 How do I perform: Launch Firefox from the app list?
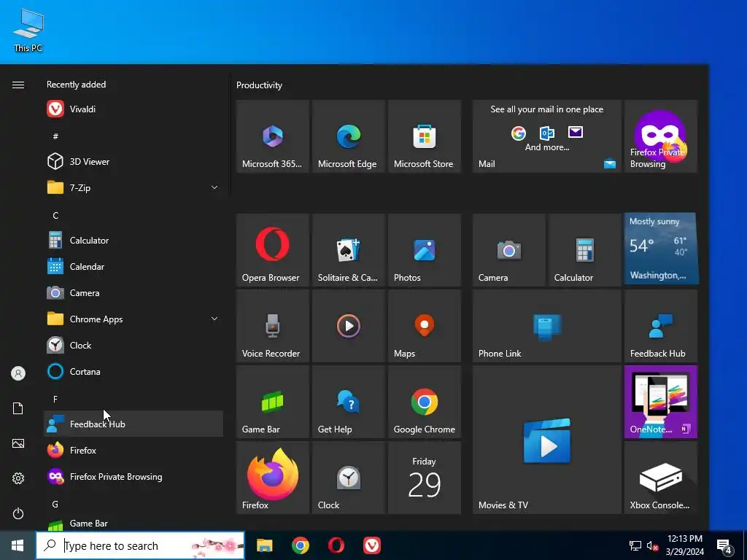click(133, 450)
